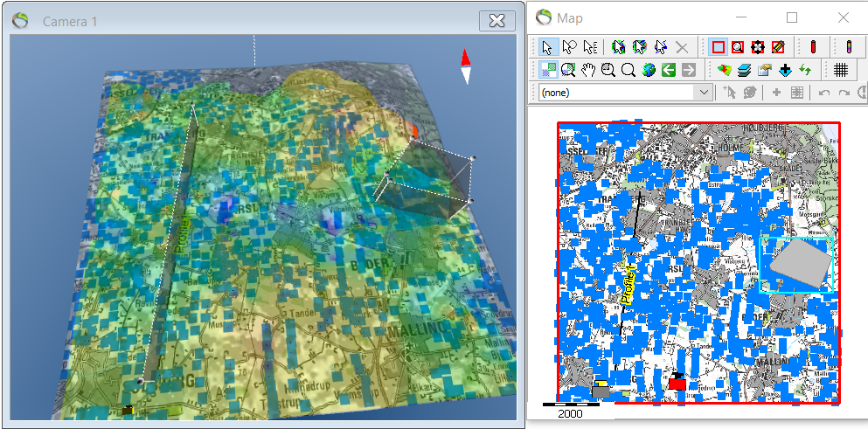The height and width of the screenshot is (429, 868).
Task: Click the cursor with blue line selection icon
Action: point(661,47)
